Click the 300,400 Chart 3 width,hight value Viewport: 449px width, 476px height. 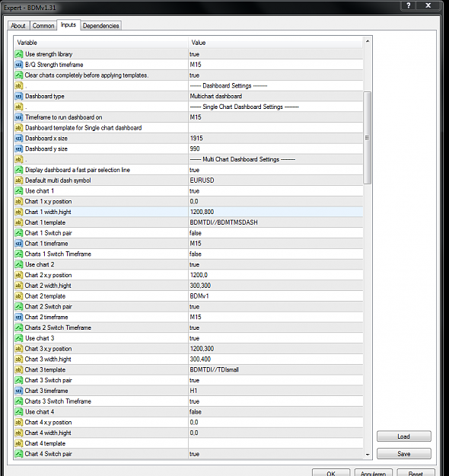pos(200,359)
